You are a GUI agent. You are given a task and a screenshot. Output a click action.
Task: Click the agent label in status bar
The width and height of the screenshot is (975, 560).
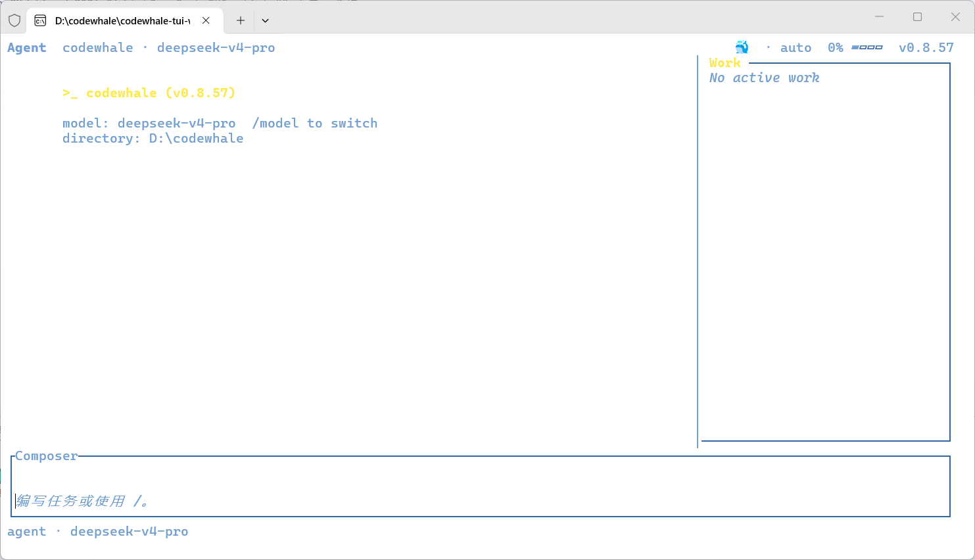[27, 531]
